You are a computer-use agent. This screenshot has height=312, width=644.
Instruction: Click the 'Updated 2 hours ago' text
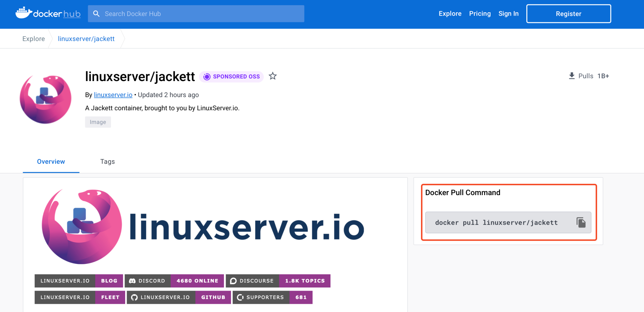coord(168,95)
